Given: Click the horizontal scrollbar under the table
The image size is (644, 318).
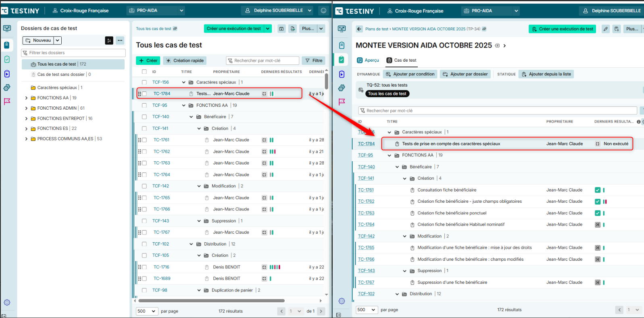Looking at the screenshot, I should tap(211, 301).
